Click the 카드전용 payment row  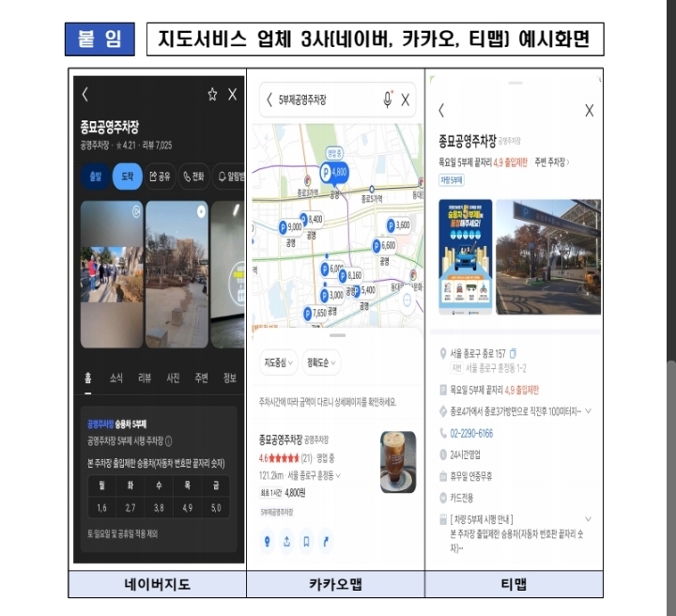(x=461, y=498)
